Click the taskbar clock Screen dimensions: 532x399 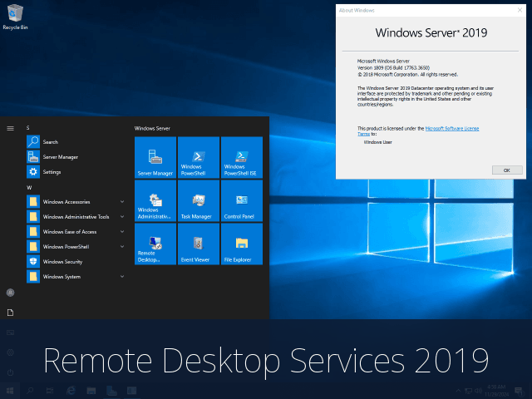[497, 391]
